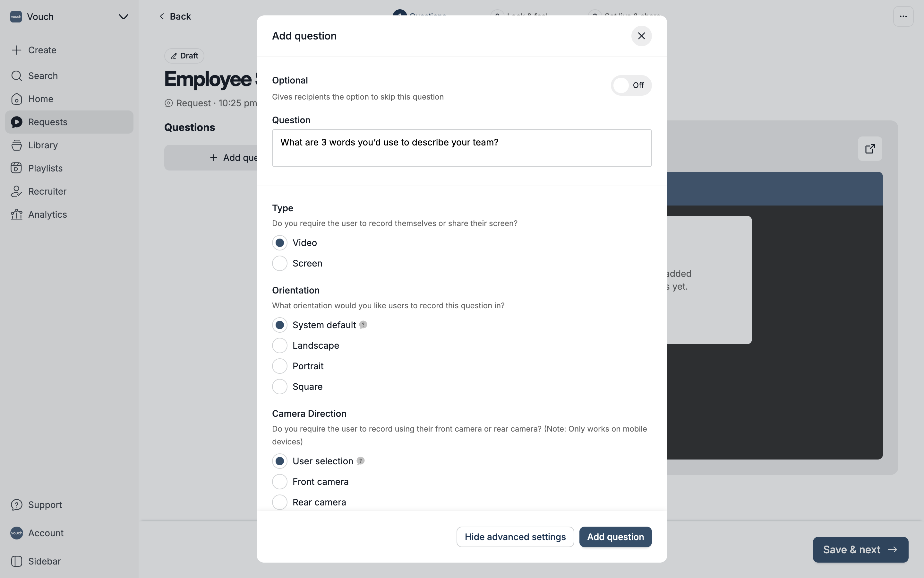Viewport: 924px width, 578px height.
Task: Click the Draft pencil icon
Action: coord(174,56)
